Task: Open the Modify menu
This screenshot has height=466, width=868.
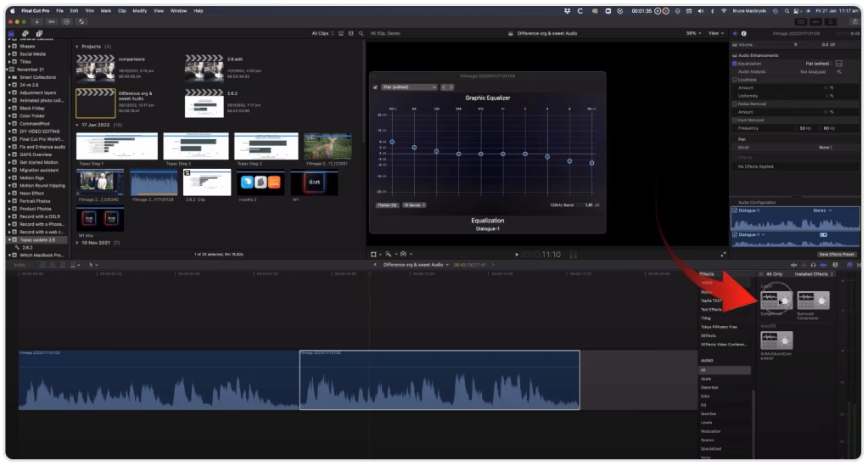Action: pyautogui.click(x=139, y=10)
